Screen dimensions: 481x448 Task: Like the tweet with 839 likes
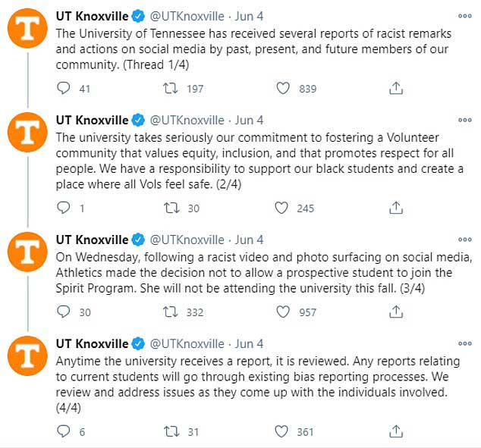(x=283, y=88)
